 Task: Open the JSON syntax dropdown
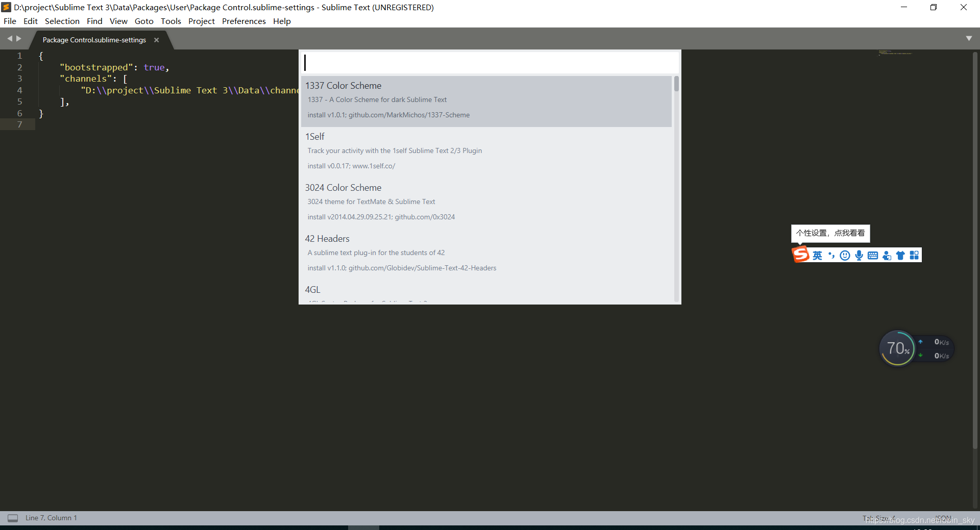point(944,518)
